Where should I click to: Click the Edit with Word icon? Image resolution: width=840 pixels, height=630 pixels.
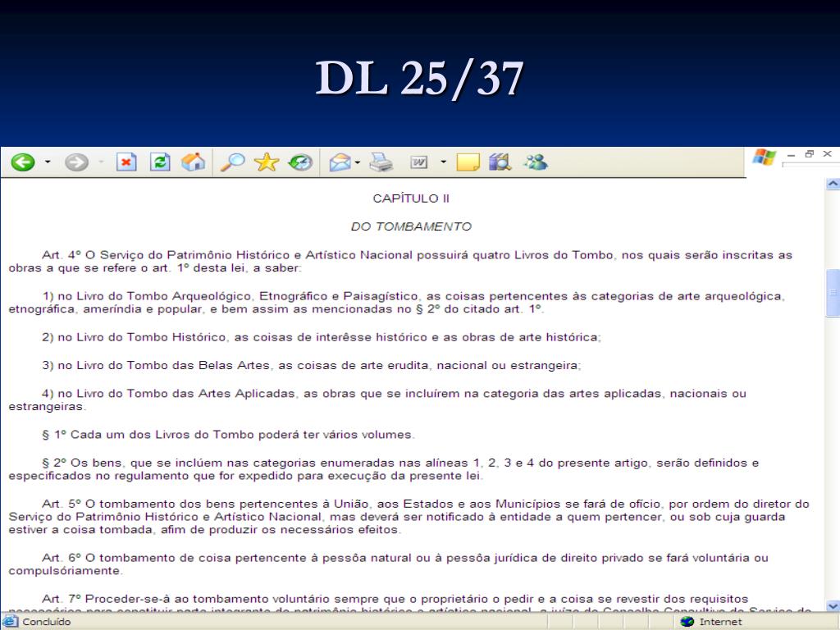point(419,162)
